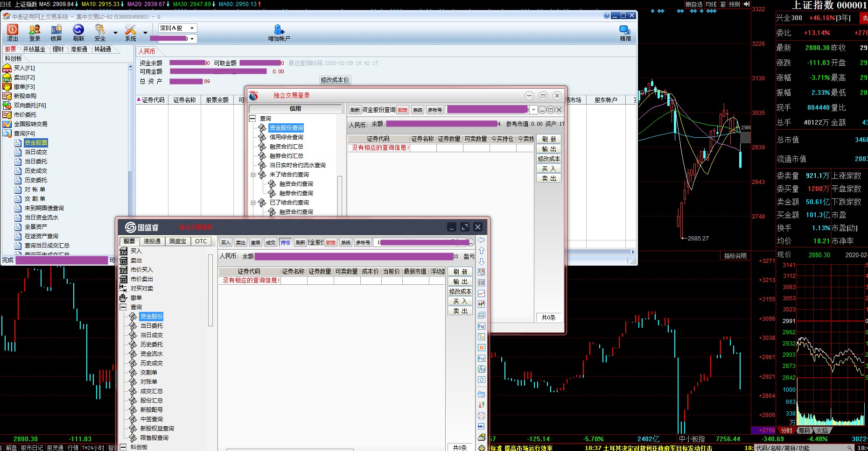
Task: Click the 刷新 refresh globe icon
Action: 78,29
